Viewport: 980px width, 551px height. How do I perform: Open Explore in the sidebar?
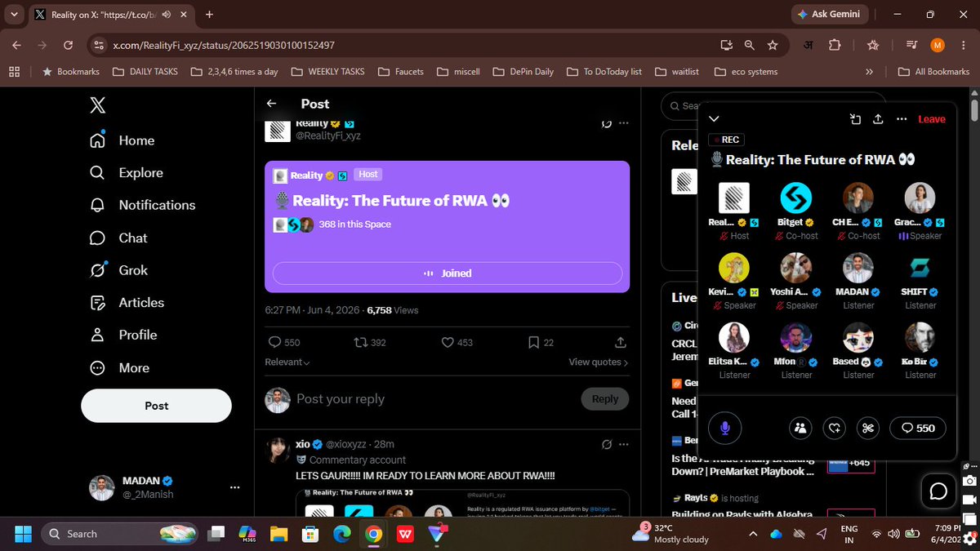pos(126,173)
